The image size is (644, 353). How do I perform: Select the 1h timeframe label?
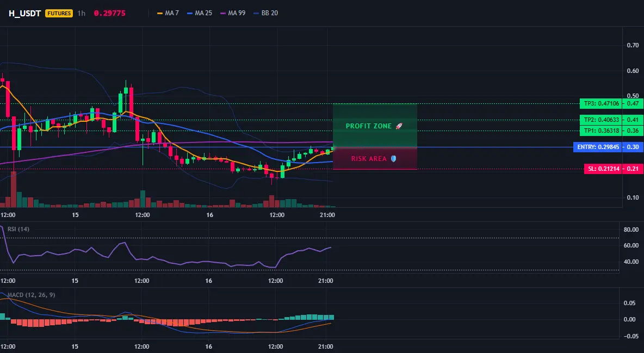point(82,13)
